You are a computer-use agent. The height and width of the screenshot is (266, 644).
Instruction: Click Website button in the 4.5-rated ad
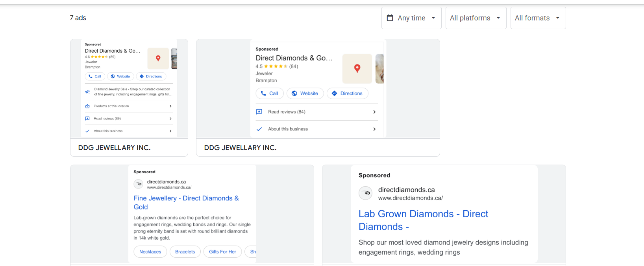point(305,94)
